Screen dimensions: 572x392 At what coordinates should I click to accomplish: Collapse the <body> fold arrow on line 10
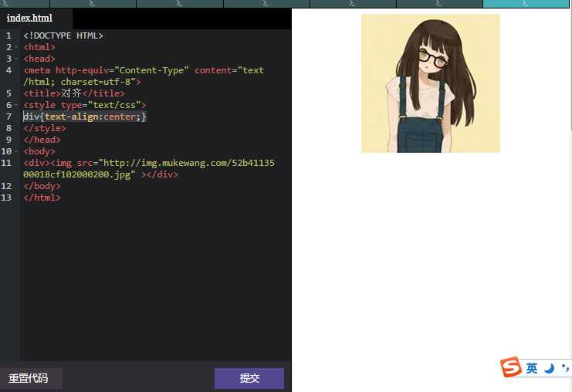click(x=16, y=151)
